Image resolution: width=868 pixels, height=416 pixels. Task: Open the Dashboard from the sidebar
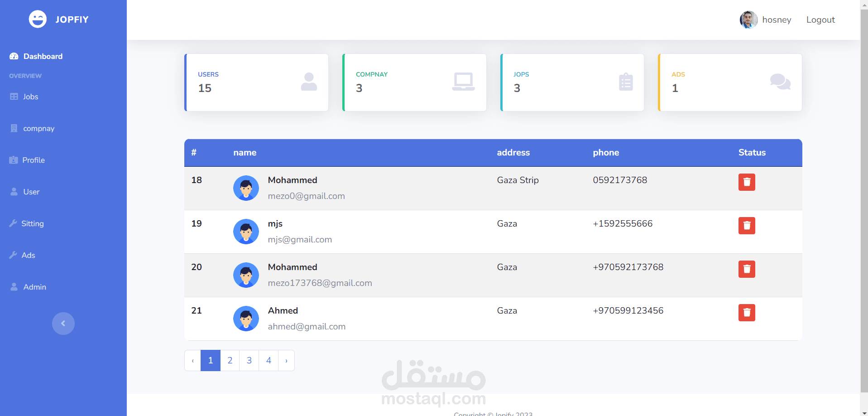click(x=43, y=56)
